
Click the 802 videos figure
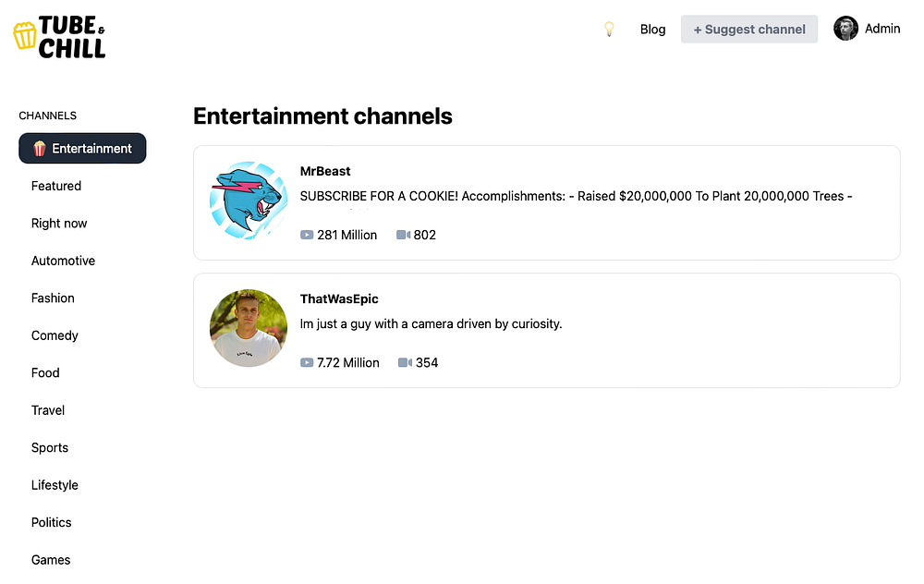pos(424,235)
